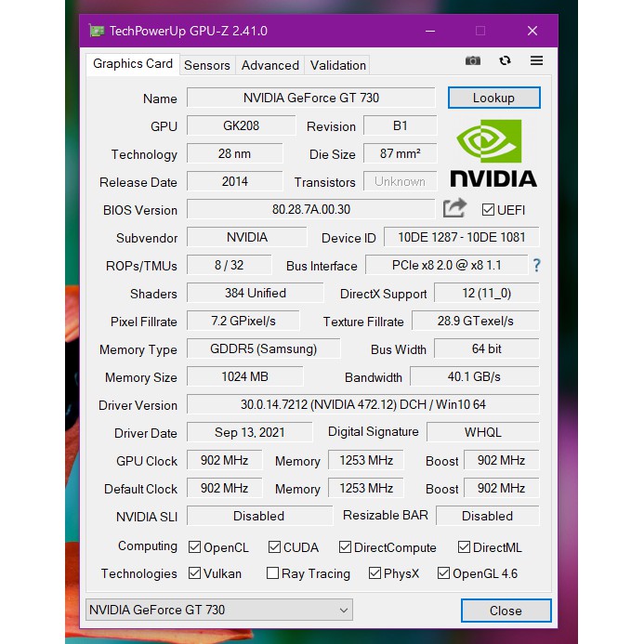The width and height of the screenshot is (644, 644).
Task: Click the BIOS Version field 80.28.7A.00.30
Action: [311, 209]
